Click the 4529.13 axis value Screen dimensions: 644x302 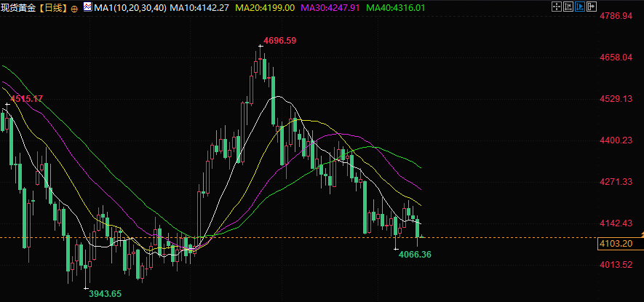click(x=616, y=99)
